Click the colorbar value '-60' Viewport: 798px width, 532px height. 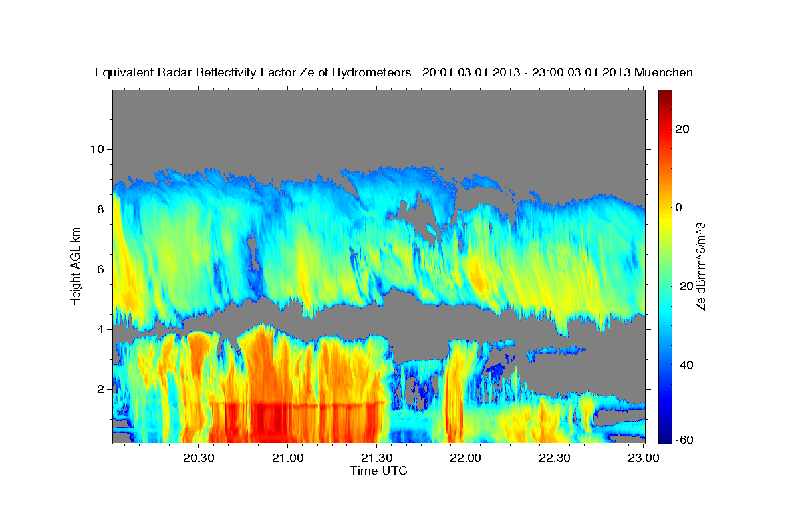[684, 440]
